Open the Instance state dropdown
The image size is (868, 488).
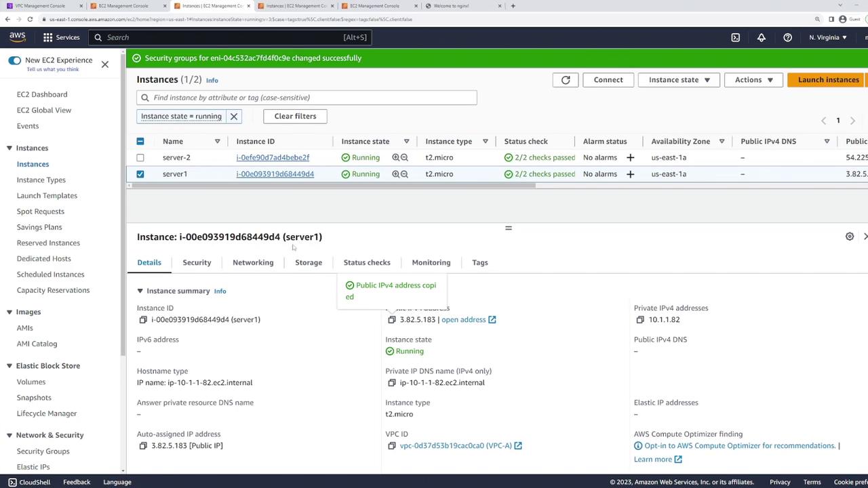pos(679,80)
